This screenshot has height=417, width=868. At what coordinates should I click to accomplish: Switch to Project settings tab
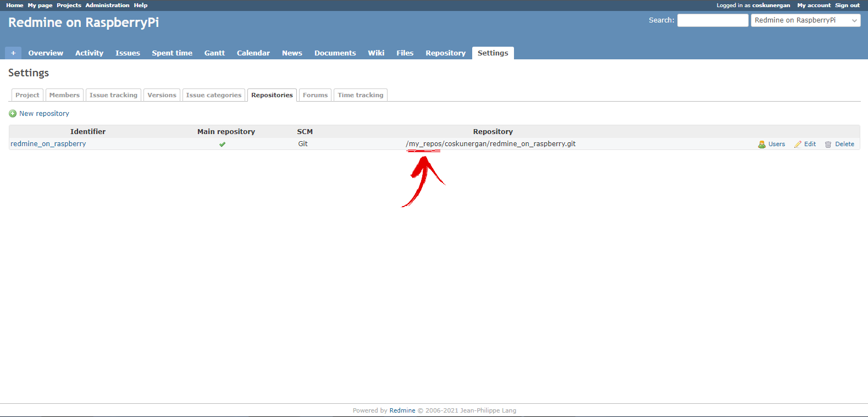(27, 95)
